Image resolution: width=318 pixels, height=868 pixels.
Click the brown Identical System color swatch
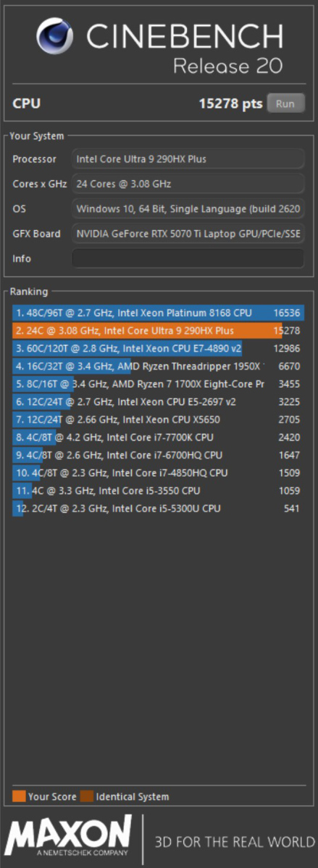click(x=87, y=796)
